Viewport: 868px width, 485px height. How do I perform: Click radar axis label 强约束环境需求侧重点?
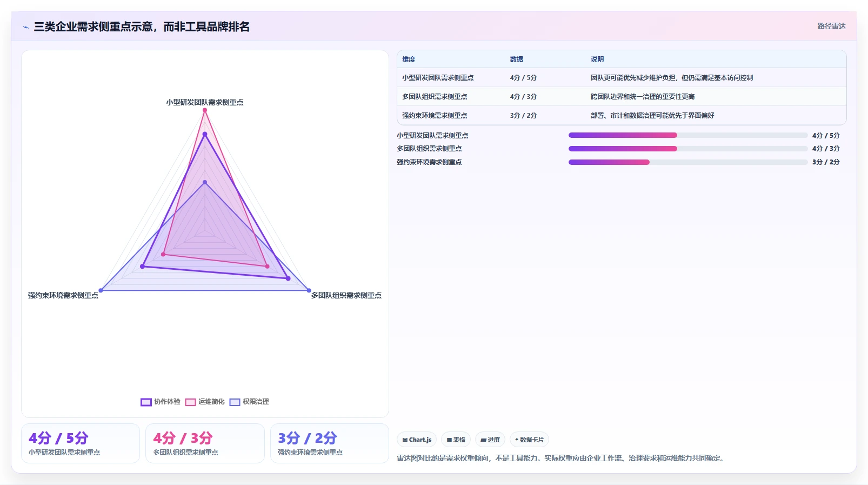click(63, 295)
